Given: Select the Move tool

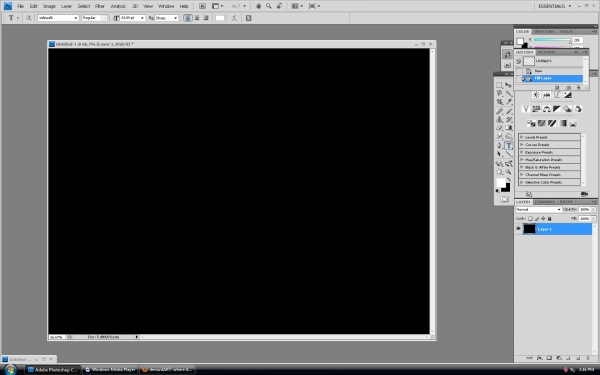Looking at the screenshot, I should [509, 85].
